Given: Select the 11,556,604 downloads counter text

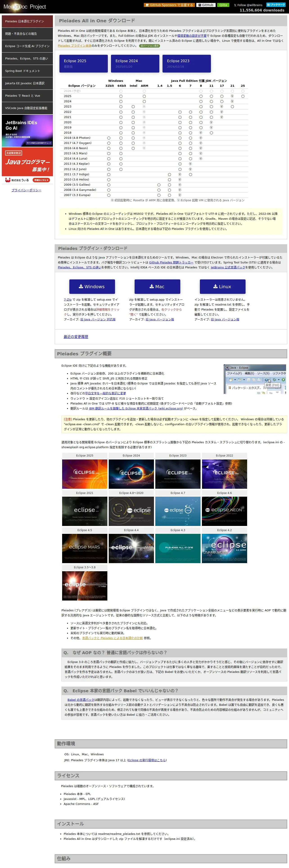Looking at the screenshot, I should tap(262, 10).
